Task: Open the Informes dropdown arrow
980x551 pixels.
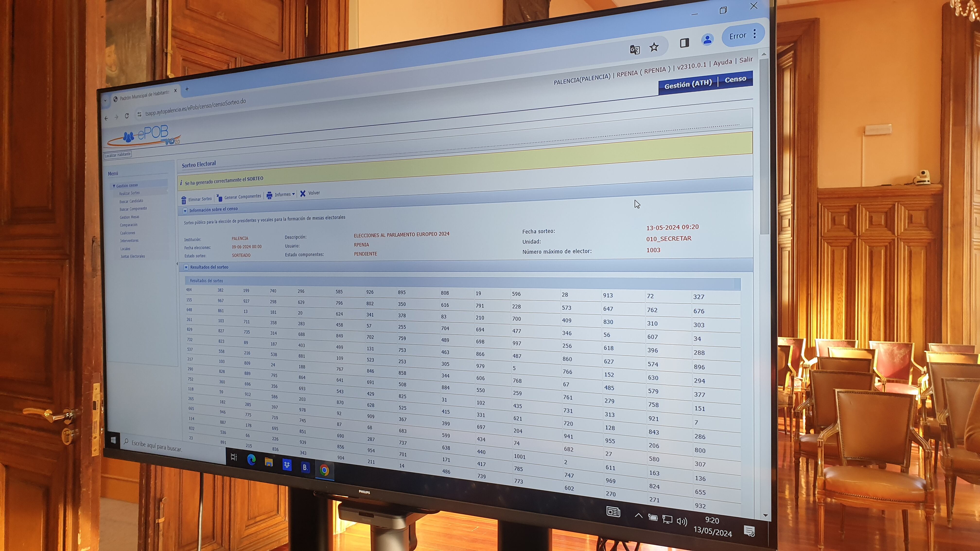Action: click(293, 194)
